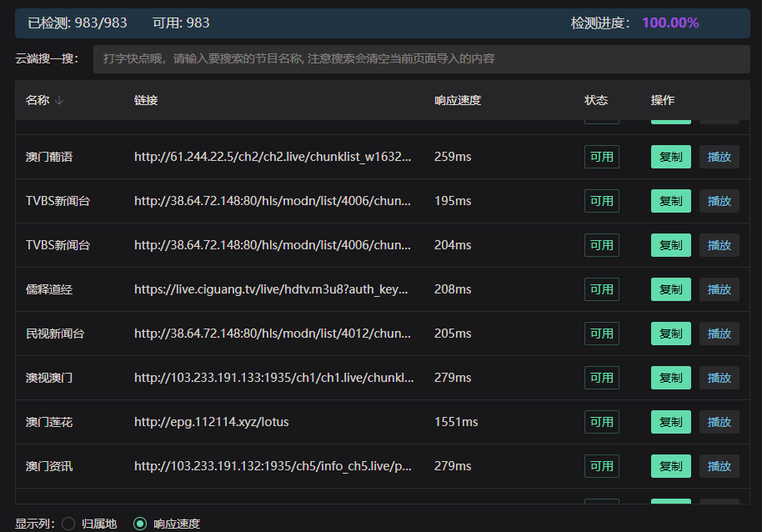Play the 民视新闻台 stream
The image size is (762, 532).
pos(719,334)
